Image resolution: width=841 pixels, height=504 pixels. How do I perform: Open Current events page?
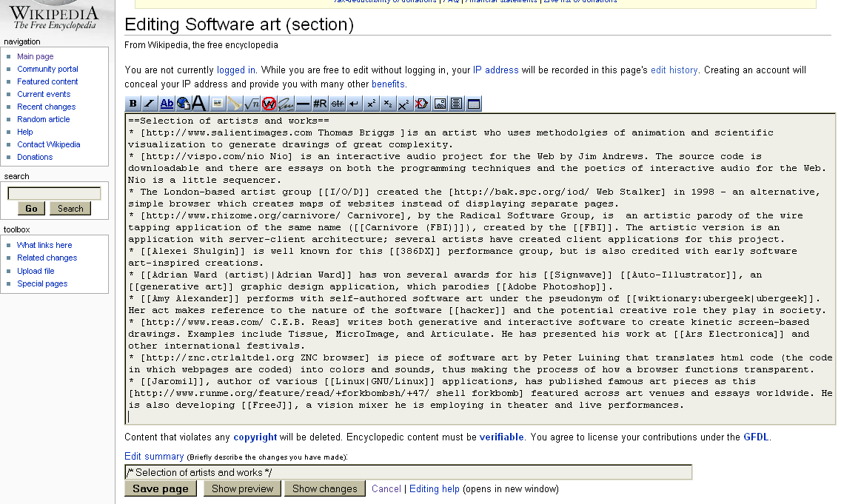click(44, 94)
